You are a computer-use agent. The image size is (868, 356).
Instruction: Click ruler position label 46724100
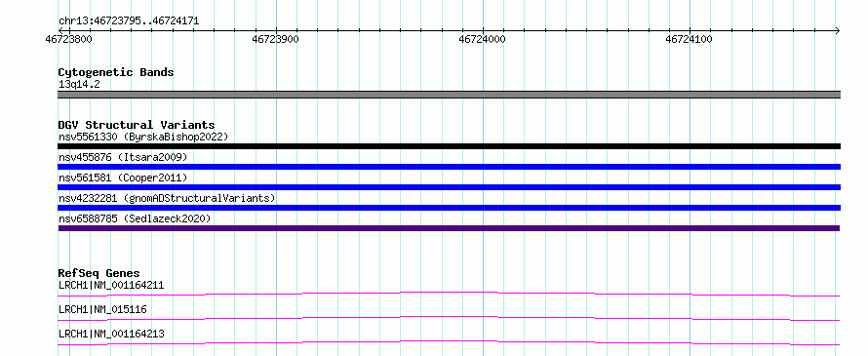tap(690, 39)
